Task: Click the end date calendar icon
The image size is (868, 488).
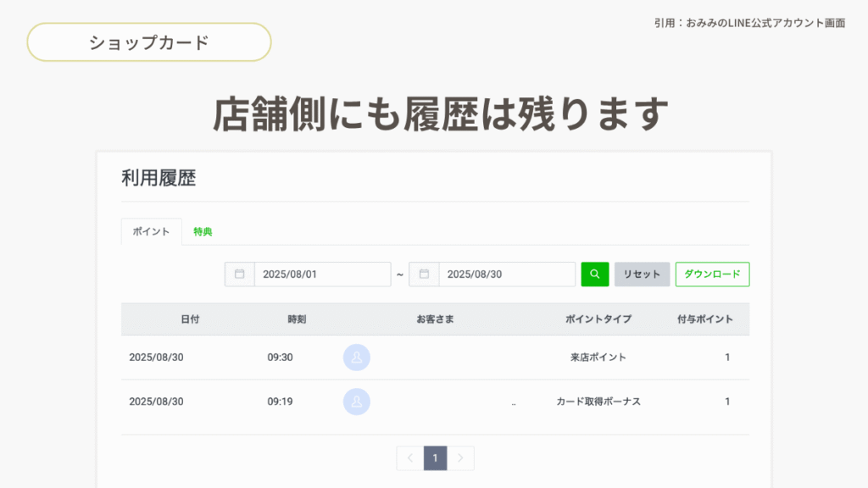Action: click(x=424, y=274)
